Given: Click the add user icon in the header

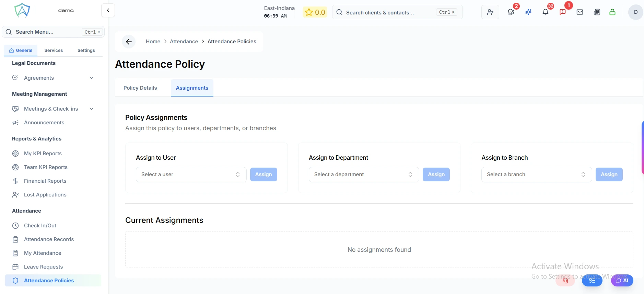Looking at the screenshot, I should pos(490,12).
